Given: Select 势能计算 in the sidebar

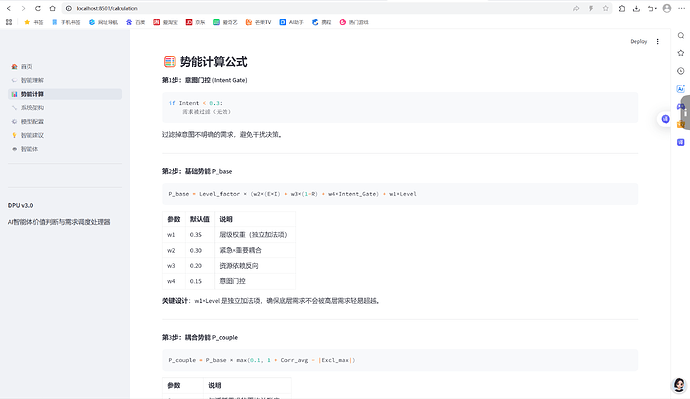Looking at the screenshot, I should pos(65,94).
